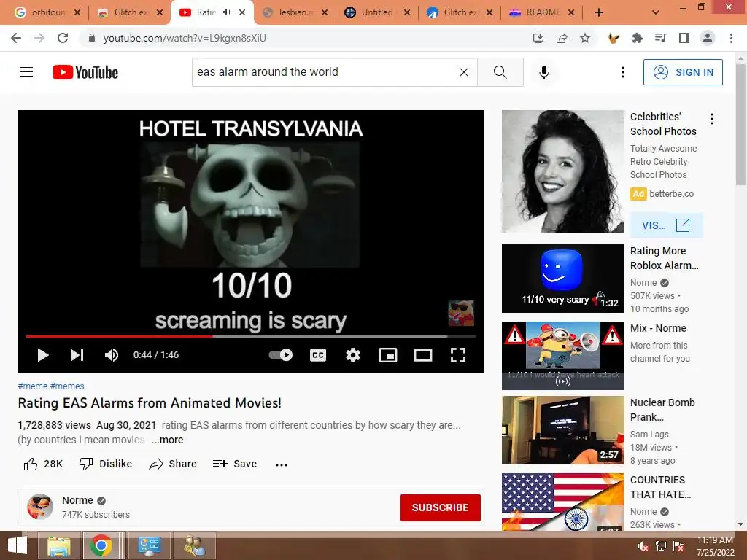Viewport: 747px width, 560px height.
Task: Click the address bar URL
Action: (x=185, y=38)
